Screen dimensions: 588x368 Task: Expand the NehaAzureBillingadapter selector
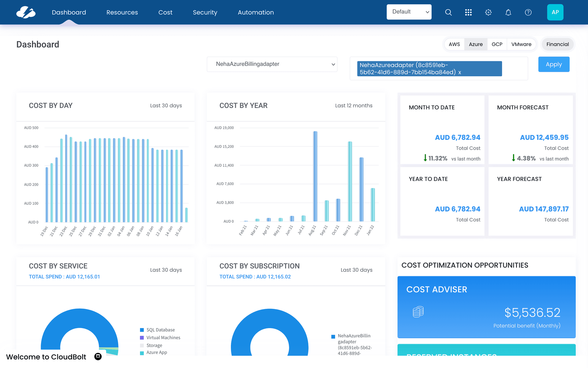(272, 64)
